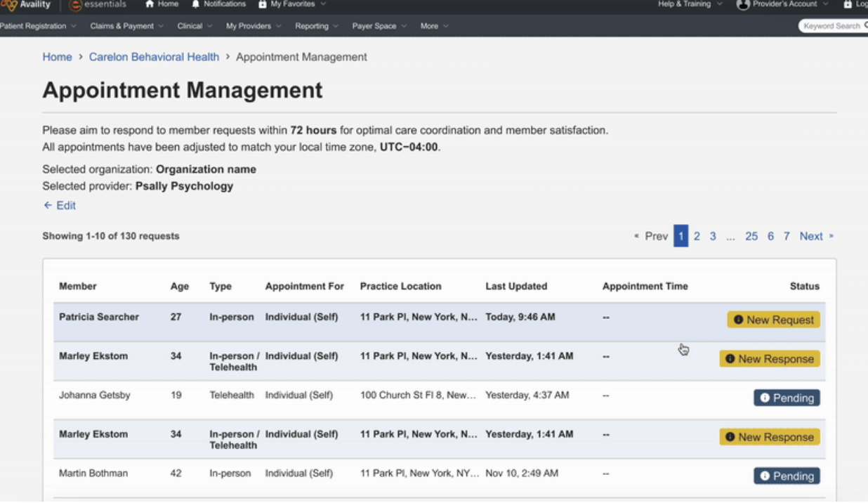Go to Home in the top bar

point(162,4)
